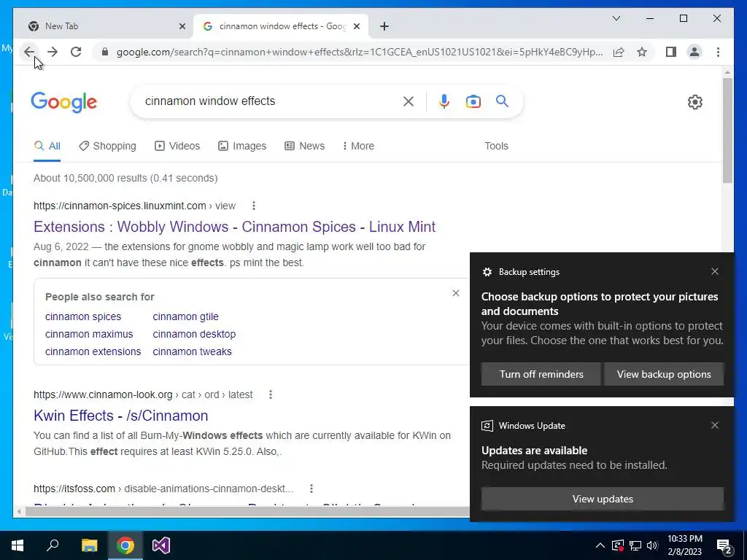
Task: Click View backup options button
Action: click(664, 374)
